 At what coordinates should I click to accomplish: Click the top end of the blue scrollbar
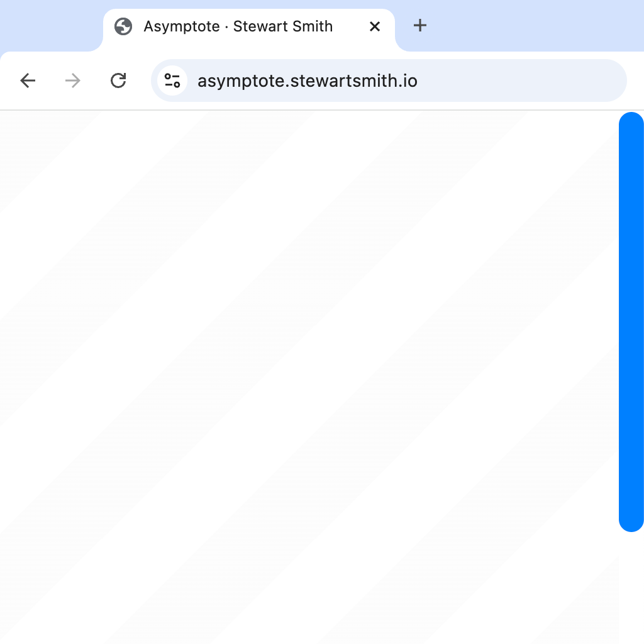click(x=631, y=121)
